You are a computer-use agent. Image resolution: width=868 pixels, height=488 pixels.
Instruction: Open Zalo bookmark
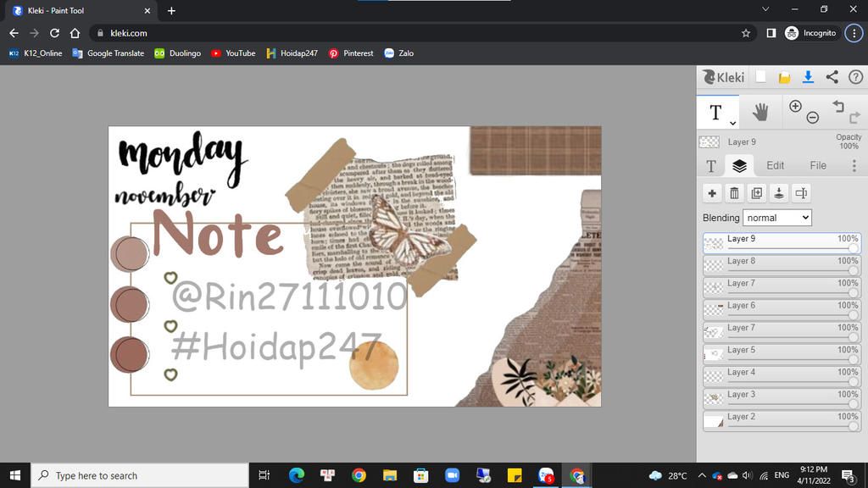399,53
